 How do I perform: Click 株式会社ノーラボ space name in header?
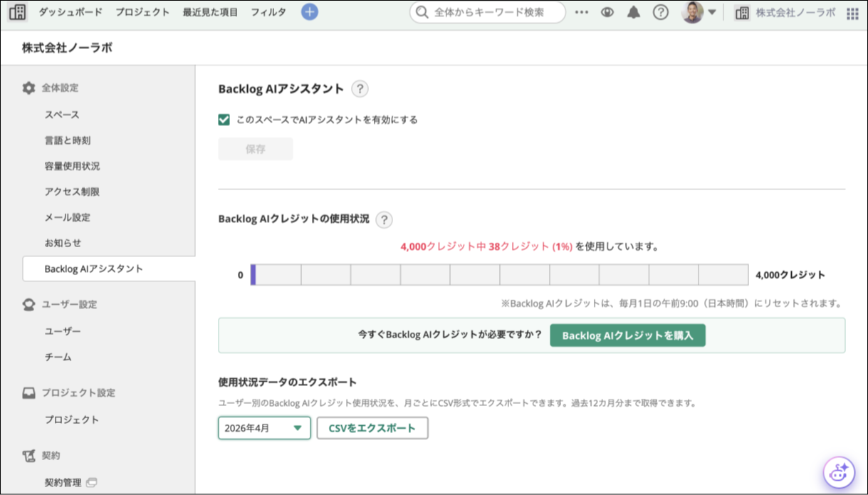point(795,12)
